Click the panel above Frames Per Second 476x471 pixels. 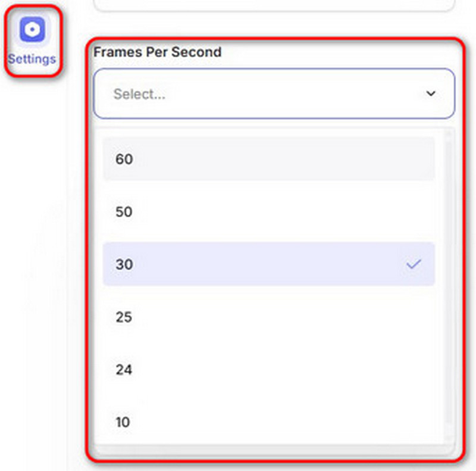tap(274, 5)
